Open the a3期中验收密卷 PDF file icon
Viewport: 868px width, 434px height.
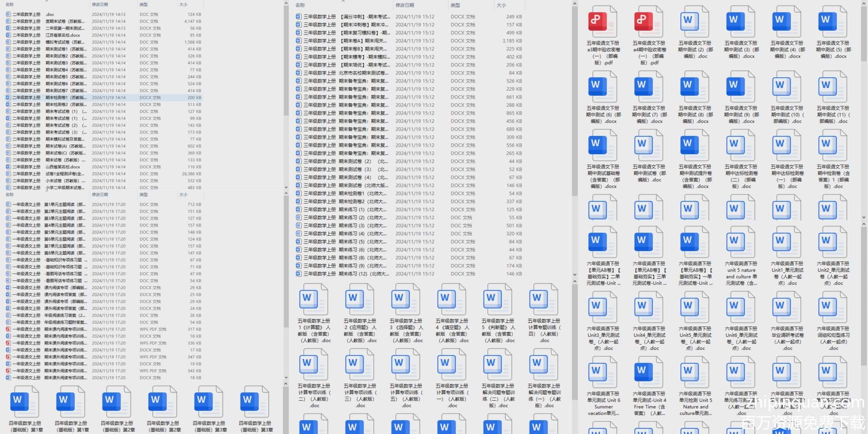[602, 22]
